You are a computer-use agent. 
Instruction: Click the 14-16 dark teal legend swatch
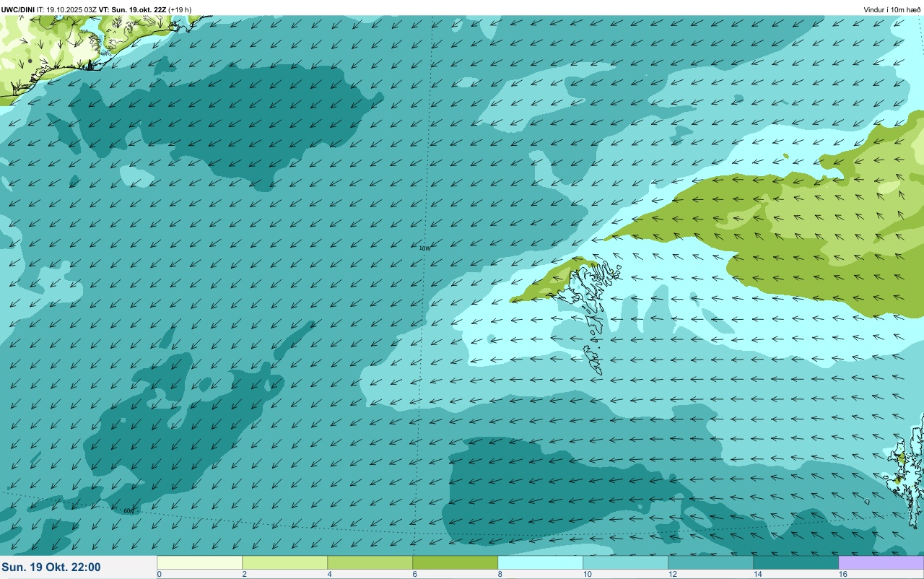coord(796,562)
